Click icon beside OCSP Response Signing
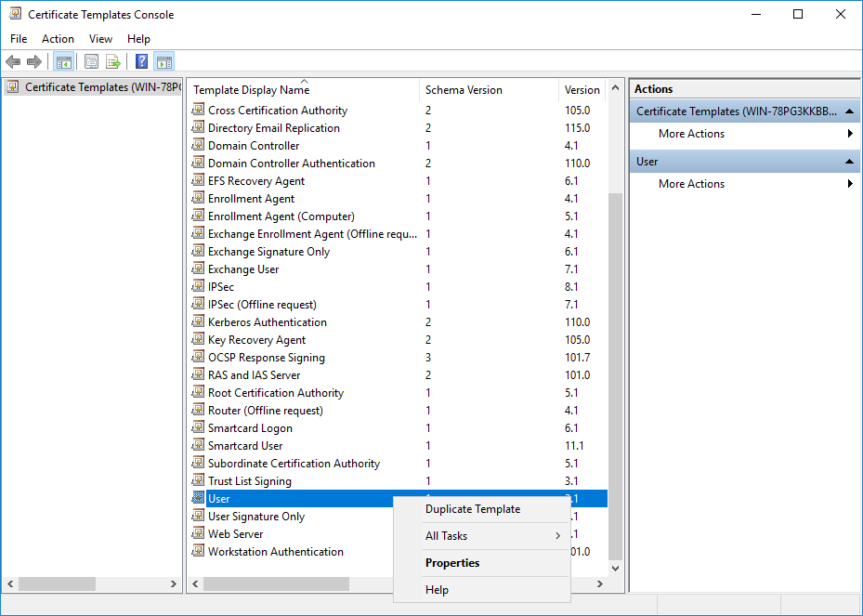Viewport: 863px width, 616px height. (198, 357)
